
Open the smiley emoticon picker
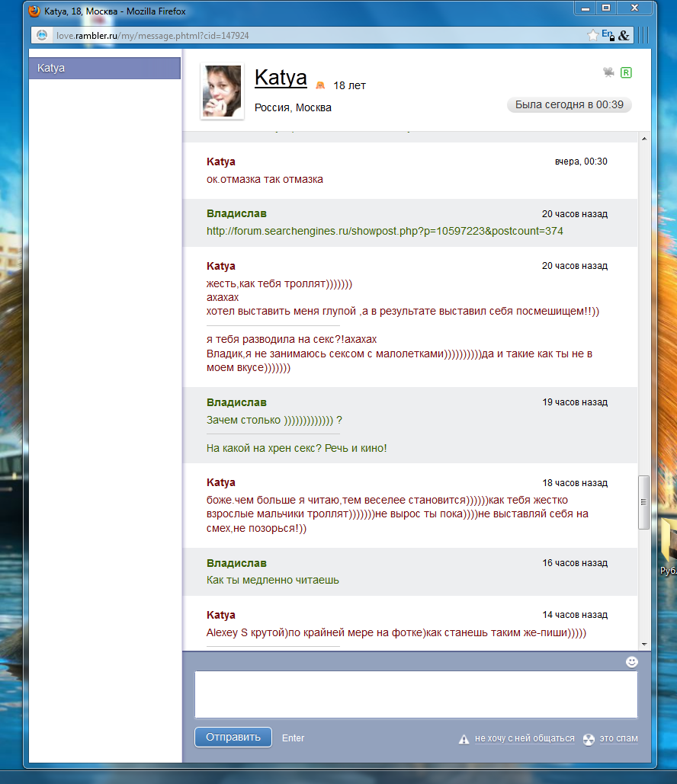[631, 662]
